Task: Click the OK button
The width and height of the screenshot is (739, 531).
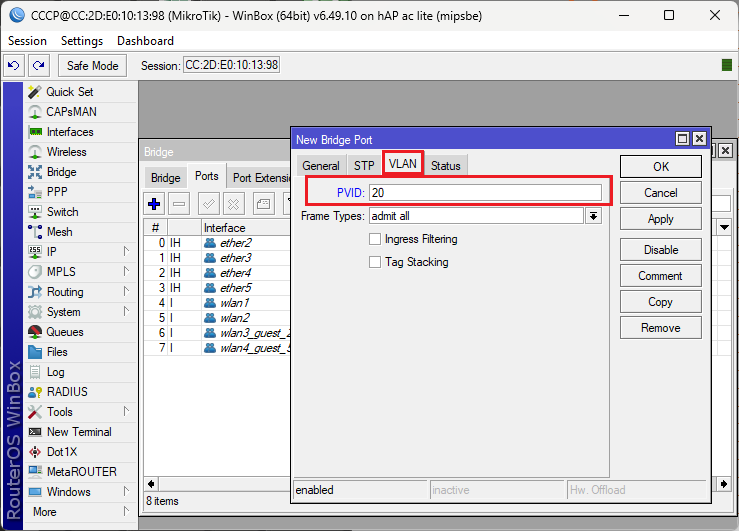Action: pyautogui.click(x=661, y=166)
